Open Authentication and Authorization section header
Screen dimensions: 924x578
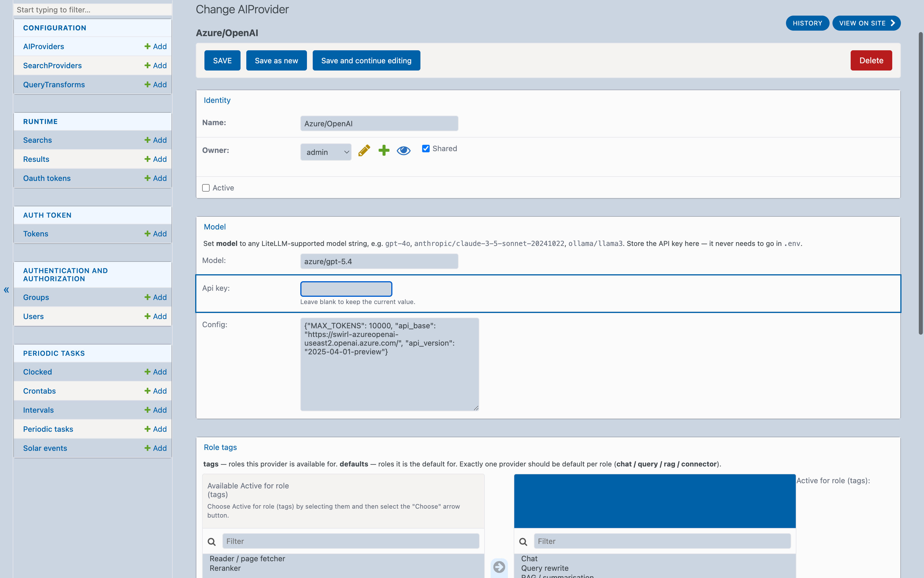(65, 275)
